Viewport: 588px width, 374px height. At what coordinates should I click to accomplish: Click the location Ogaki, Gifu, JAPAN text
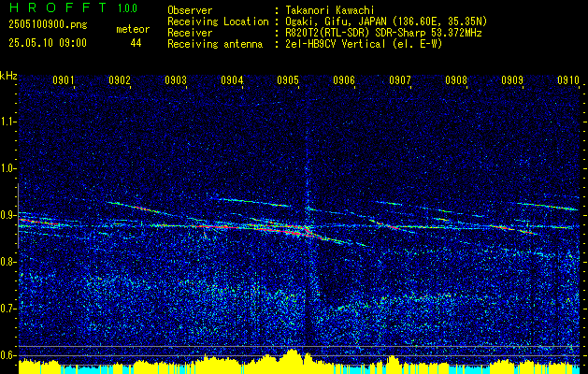385,22
